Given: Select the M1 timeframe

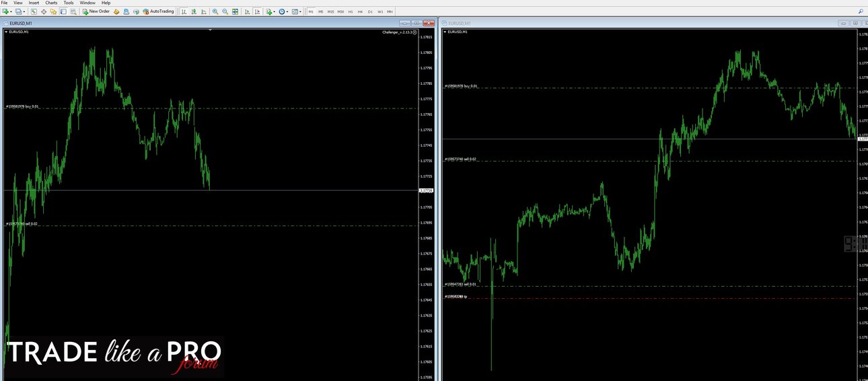Looking at the screenshot, I should 311,11.
